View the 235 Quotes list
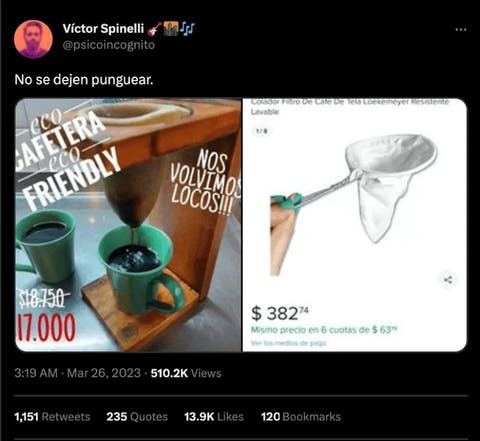480x441 pixels. 137,417
